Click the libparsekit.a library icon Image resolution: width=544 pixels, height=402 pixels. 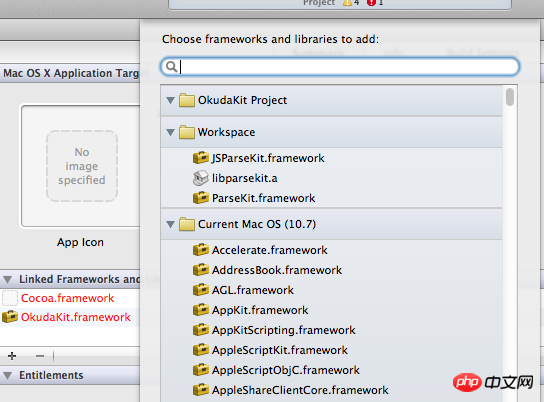(201, 178)
